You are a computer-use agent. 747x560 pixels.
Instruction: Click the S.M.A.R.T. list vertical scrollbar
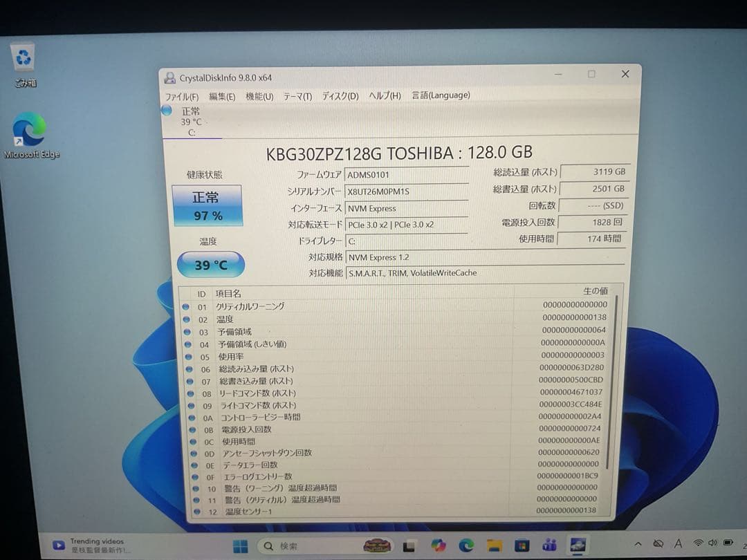[613, 381]
